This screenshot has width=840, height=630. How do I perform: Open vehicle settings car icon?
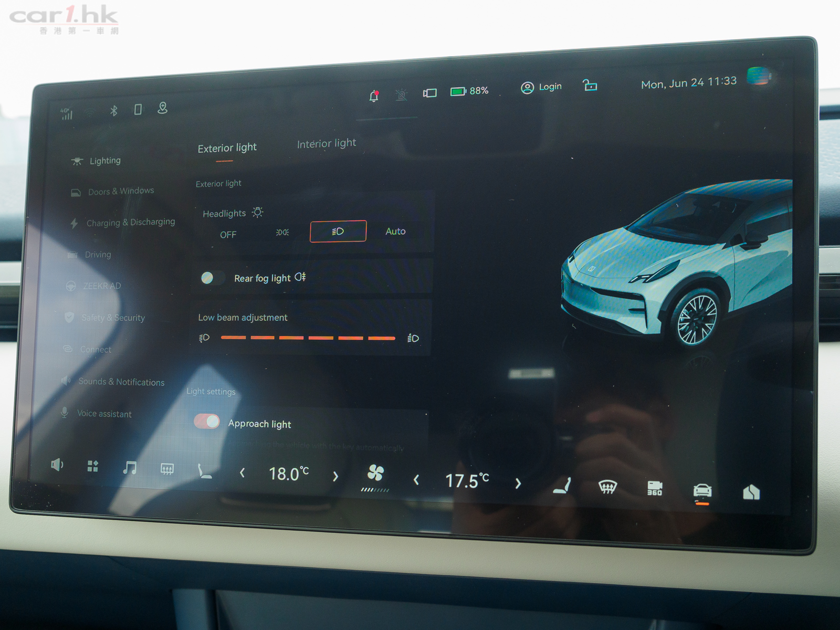[702, 491]
